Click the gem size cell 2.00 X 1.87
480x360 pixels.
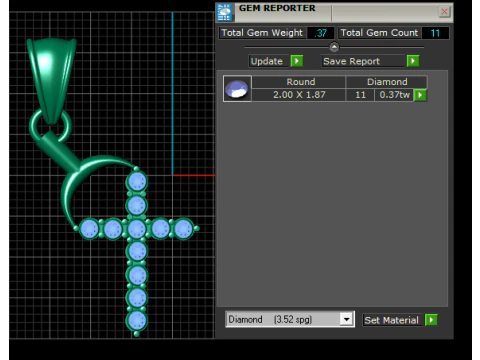coord(299,95)
